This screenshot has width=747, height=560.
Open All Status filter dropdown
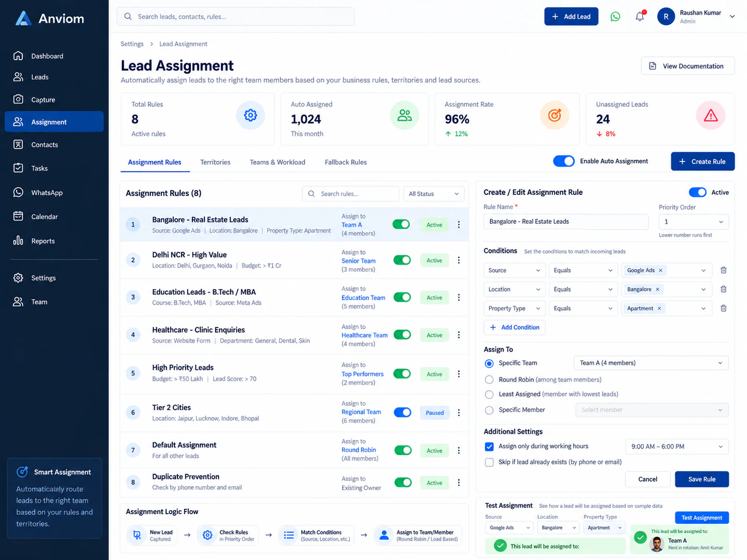coord(434,194)
